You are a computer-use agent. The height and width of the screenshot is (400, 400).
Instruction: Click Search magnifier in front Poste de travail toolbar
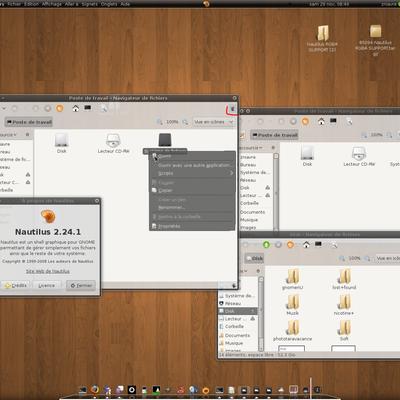pyautogui.click(x=104, y=108)
